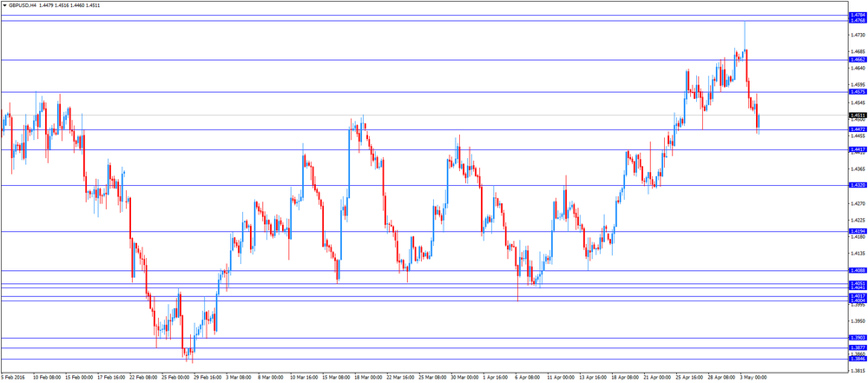Select the 1.4017 horizontal line price label
The width and height of the screenshot is (868, 383).
coord(858,296)
